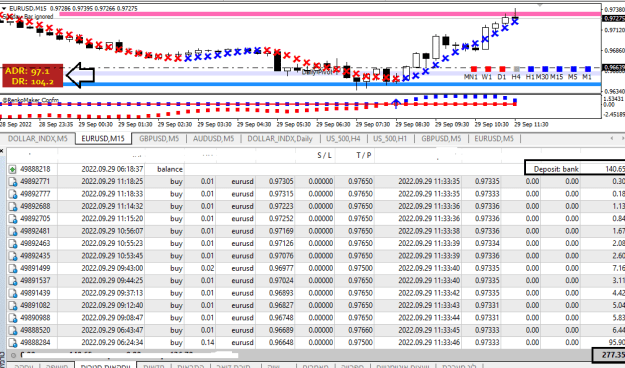Screen dimensions: 625x368
Task: Click the take profit value 0.97660
Action: point(360,331)
